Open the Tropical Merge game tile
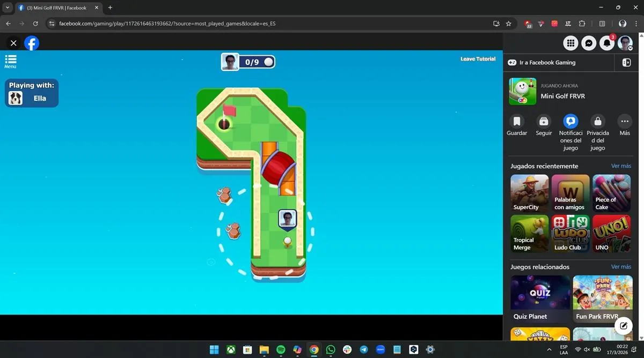The image size is (644, 358). 530,234
